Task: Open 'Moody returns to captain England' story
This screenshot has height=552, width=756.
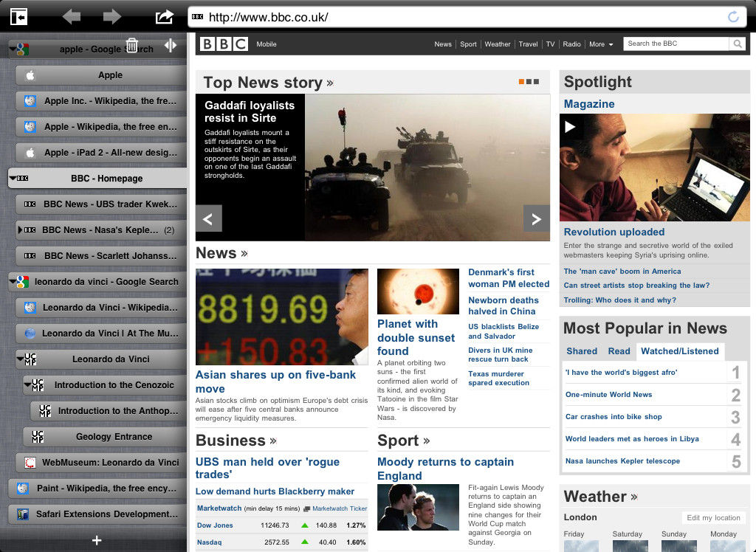Action: tap(445, 469)
